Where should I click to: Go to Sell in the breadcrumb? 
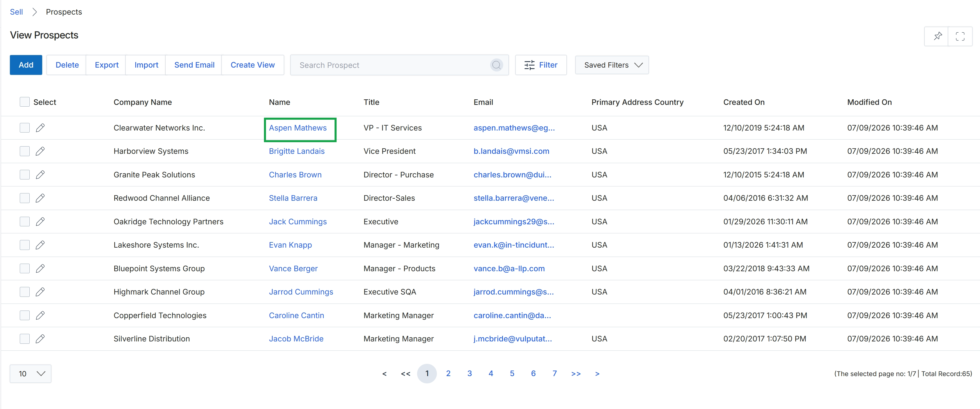click(x=16, y=12)
